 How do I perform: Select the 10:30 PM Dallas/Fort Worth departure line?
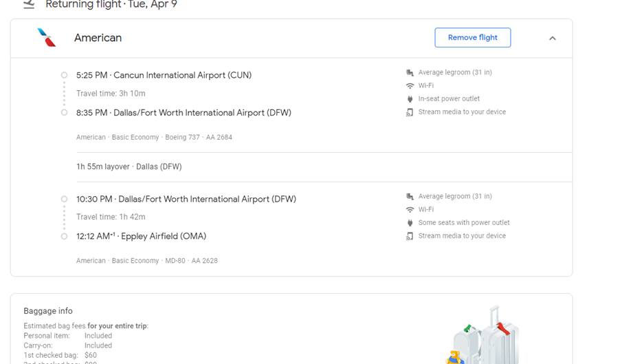(186, 199)
